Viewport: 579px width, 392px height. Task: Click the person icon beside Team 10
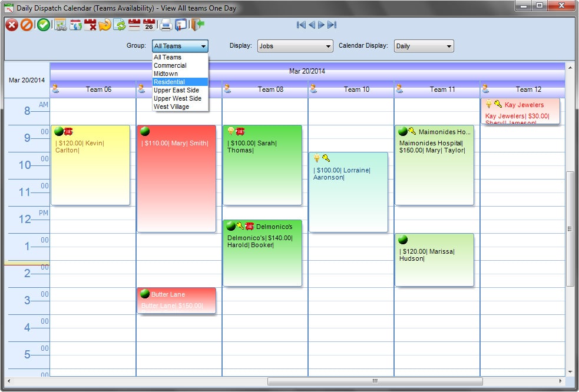pyautogui.click(x=313, y=89)
